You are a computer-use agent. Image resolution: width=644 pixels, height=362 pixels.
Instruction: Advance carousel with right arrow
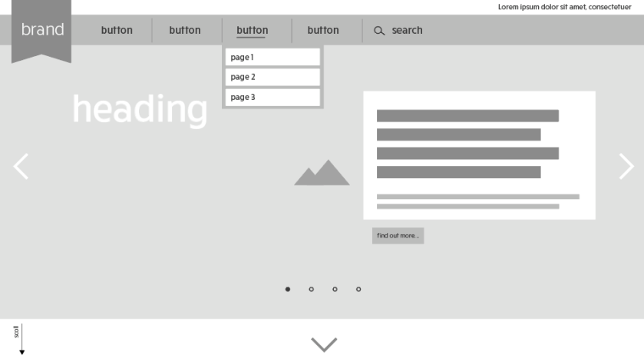(626, 167)
